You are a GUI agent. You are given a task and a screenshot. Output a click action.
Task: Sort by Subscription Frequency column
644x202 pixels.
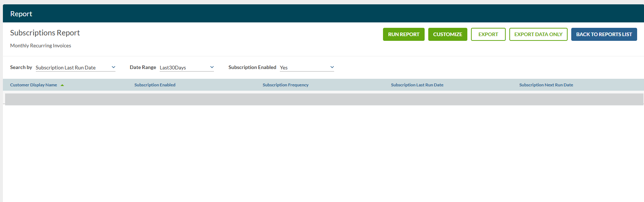pyautogui.click(x=286, y=85)
